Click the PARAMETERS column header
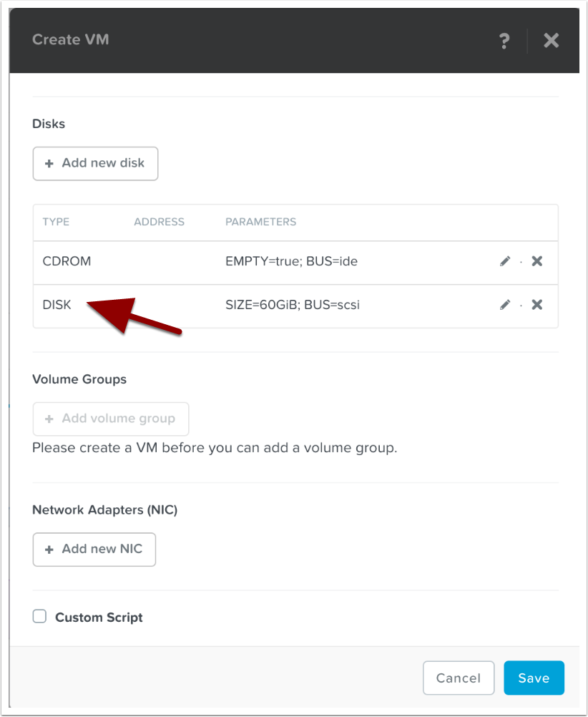Viewport: 588px width, 717px height. coord(260,222)
